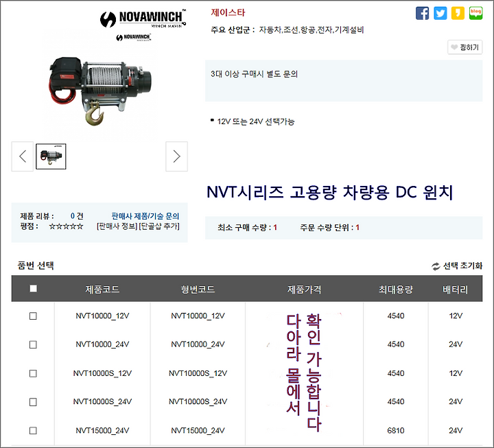The image size is (494, 448).
Task: Click the 주요 산업군 industries text
Action: click(287, 30)
